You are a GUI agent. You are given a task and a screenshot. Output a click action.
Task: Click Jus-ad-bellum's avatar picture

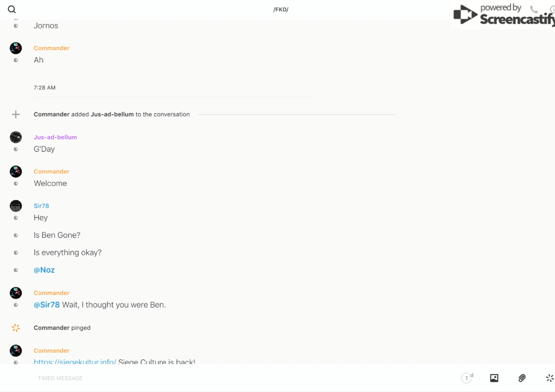(16, 137)
